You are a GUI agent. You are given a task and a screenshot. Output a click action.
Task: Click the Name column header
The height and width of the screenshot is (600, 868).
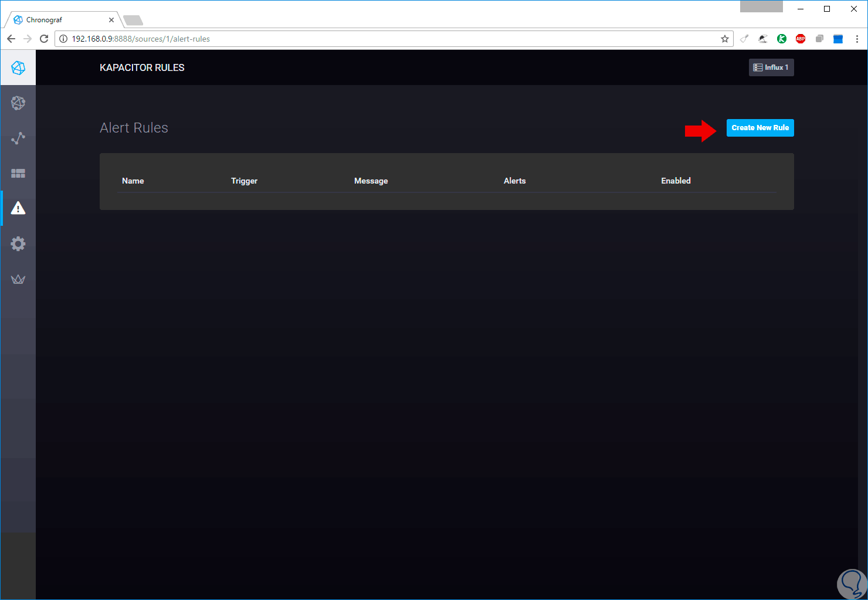pyautogui.click(x=133, y=181)
